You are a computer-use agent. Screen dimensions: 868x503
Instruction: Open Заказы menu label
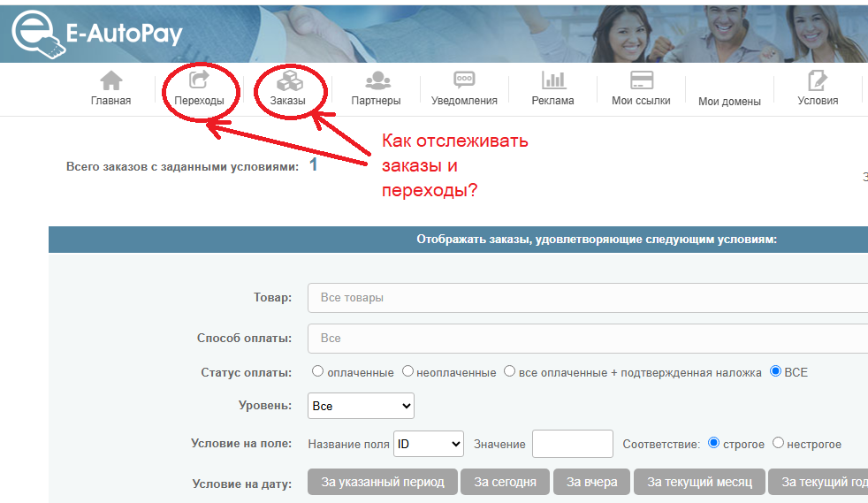[x=287, y=101]
